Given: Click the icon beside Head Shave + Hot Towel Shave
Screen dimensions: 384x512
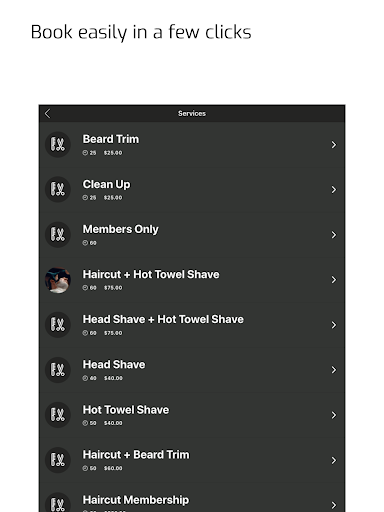Looking at the screenshot, I should point(58,325).
